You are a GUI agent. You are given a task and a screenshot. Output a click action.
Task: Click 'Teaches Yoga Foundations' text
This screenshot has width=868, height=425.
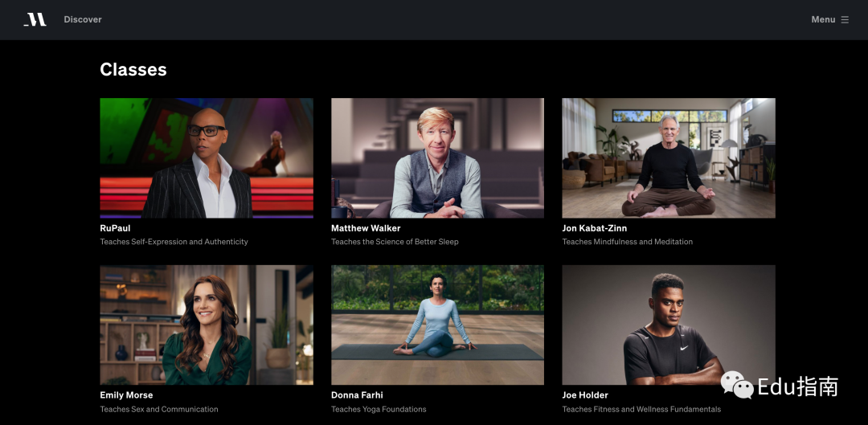[379, 410]
